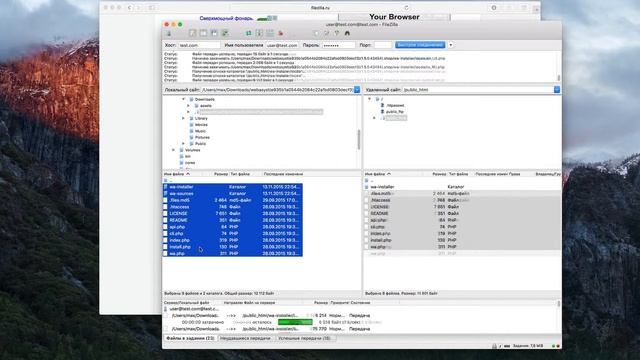Click sidebar toggle icon in browser window
The width and height of the screenshot is (640, 360).
coord(152,7)
